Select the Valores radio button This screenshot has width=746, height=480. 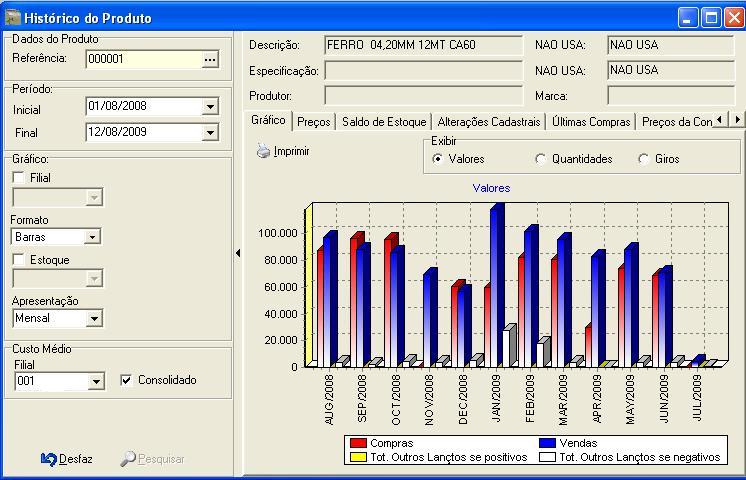[437, 159]
